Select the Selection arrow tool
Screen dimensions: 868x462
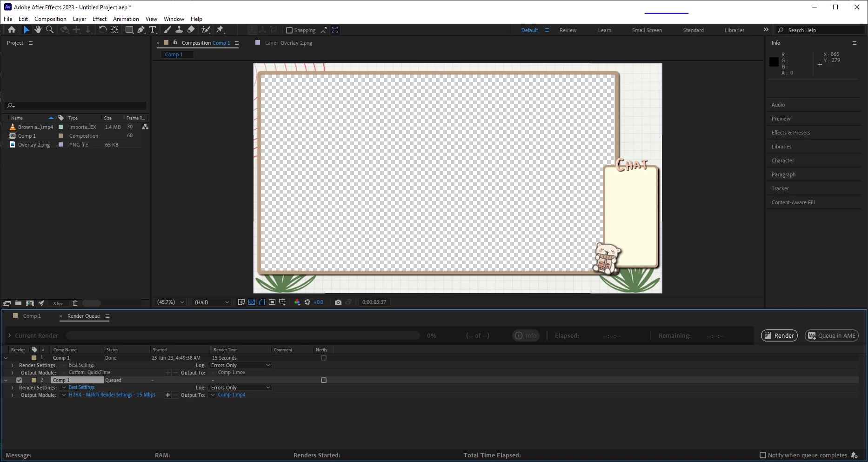(27, 30)
